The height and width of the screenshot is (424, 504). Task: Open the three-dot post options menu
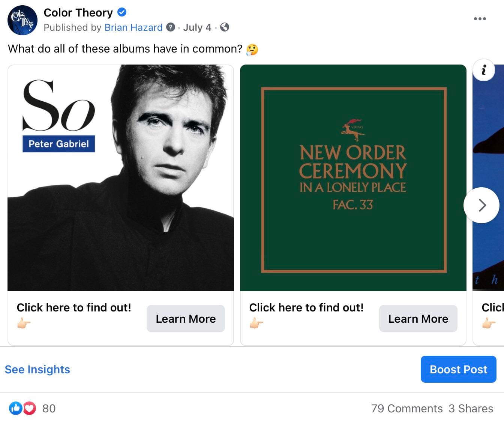point(480,19)
